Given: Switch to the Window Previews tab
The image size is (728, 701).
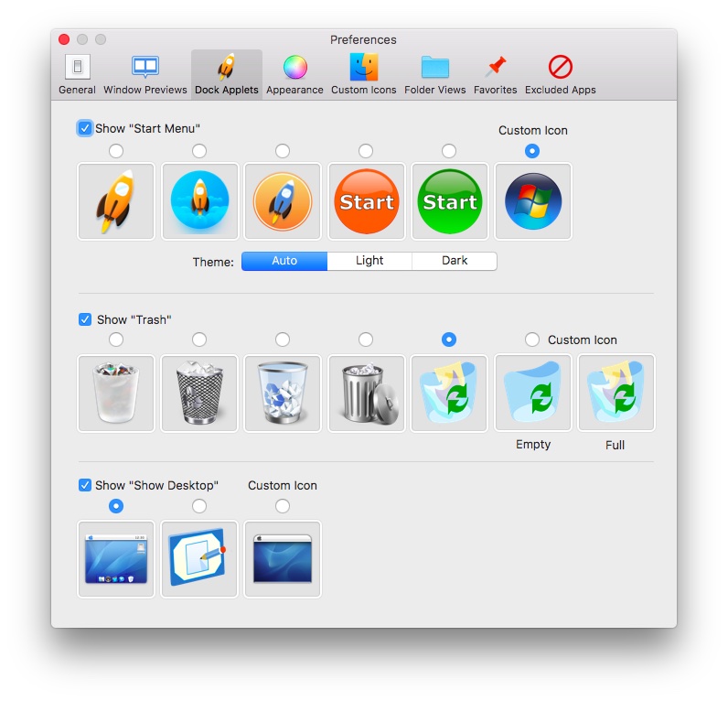Looking at the screenshot, I should pos(145,74).
